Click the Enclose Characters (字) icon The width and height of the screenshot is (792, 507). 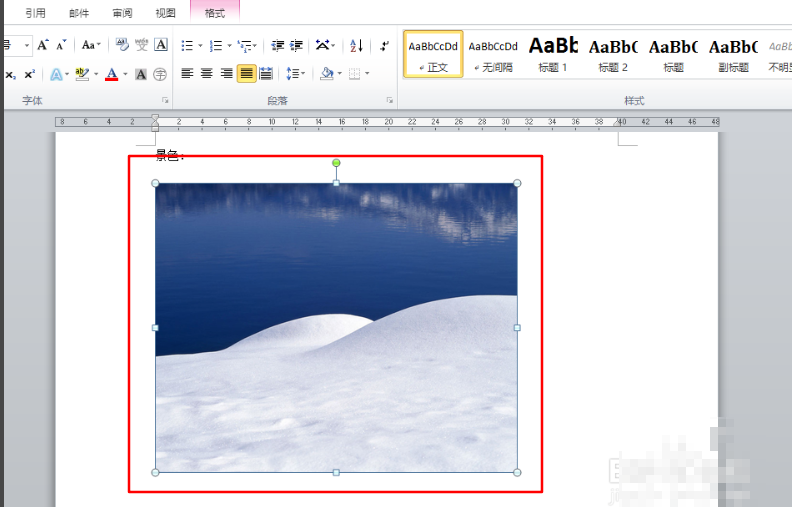pyautogui.click(x=160, y=75)
